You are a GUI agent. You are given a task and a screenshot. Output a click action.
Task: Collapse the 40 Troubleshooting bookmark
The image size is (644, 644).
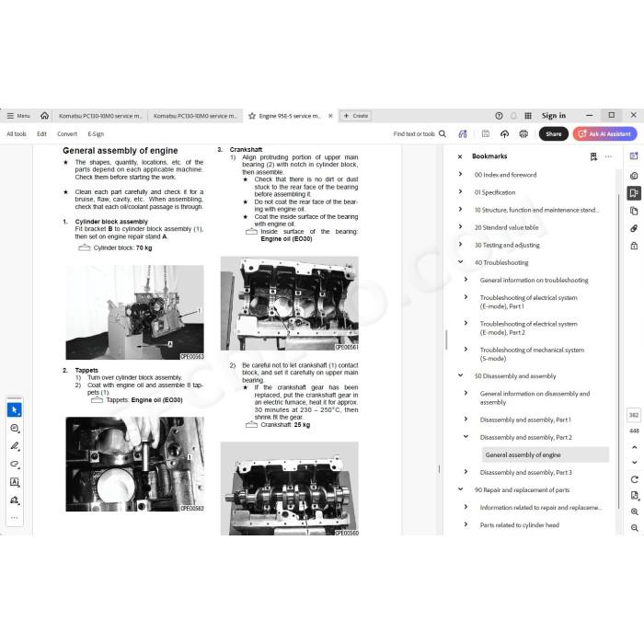click(x=460, y=261)
